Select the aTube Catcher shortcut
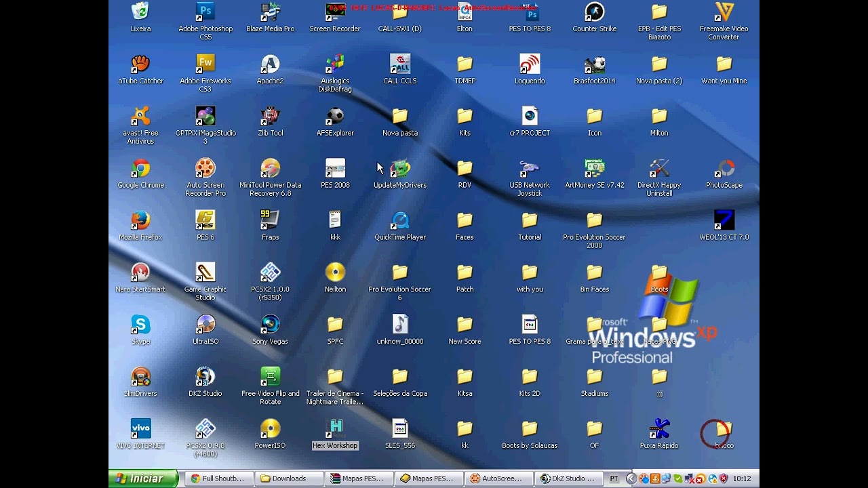 pyautogui.click(x=140, y=64)
